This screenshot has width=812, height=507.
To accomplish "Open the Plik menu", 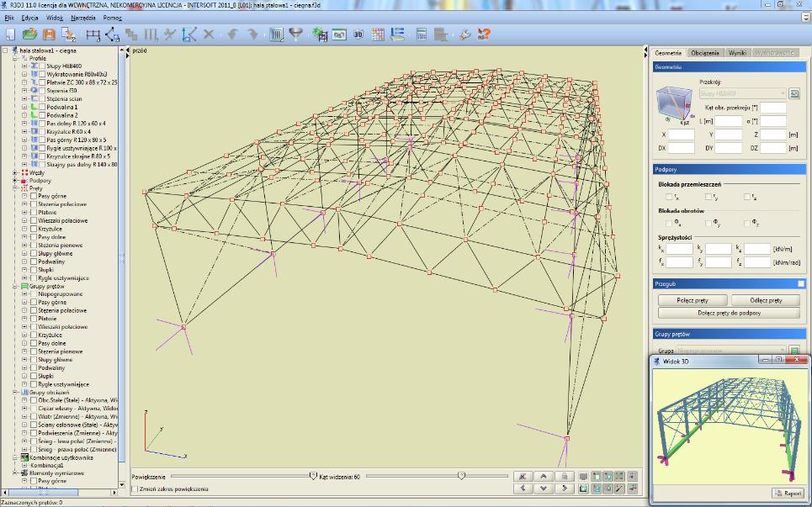I will tap(9, 18).
